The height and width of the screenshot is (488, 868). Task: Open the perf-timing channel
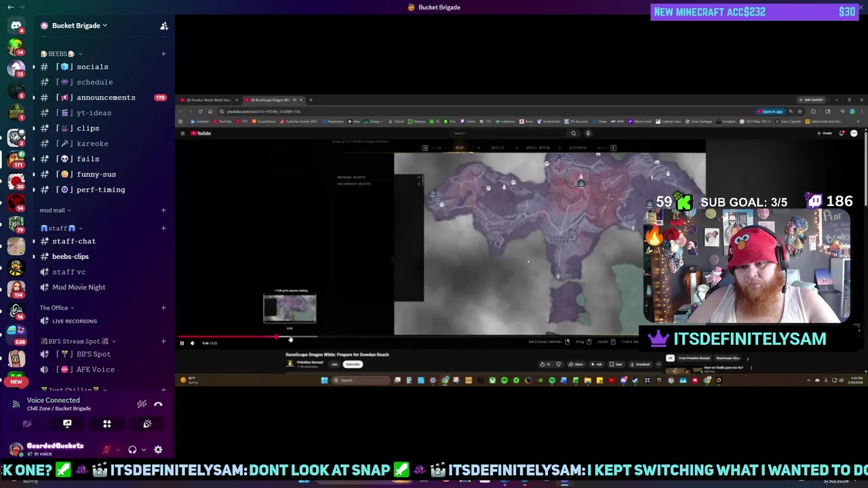point(103,190)
